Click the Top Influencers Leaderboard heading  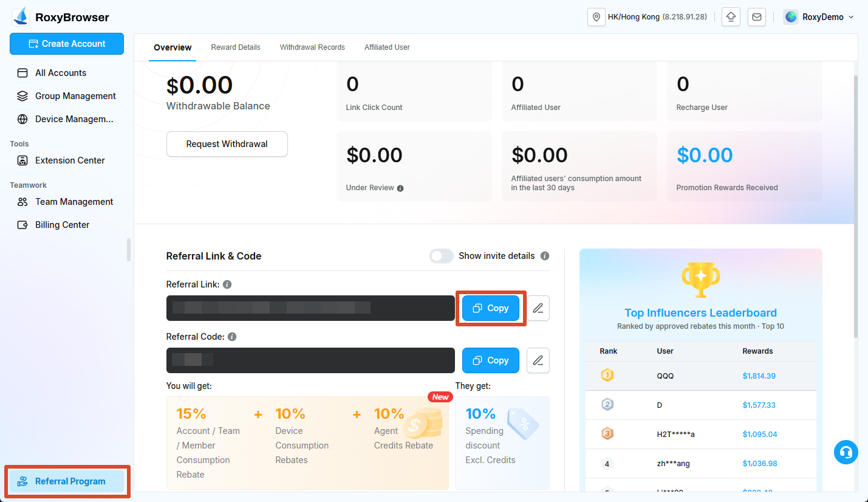pos(700,313)
